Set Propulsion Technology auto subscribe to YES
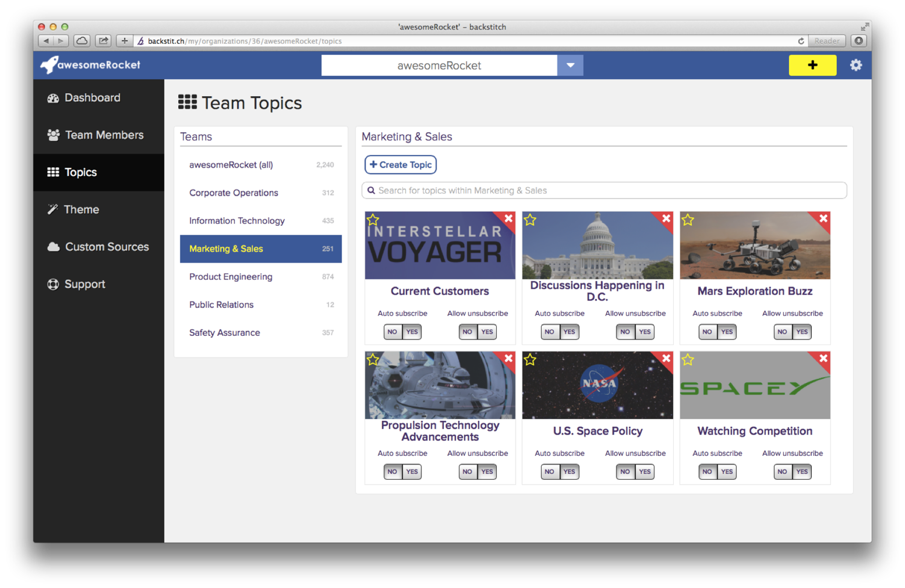 click(412, 472)
